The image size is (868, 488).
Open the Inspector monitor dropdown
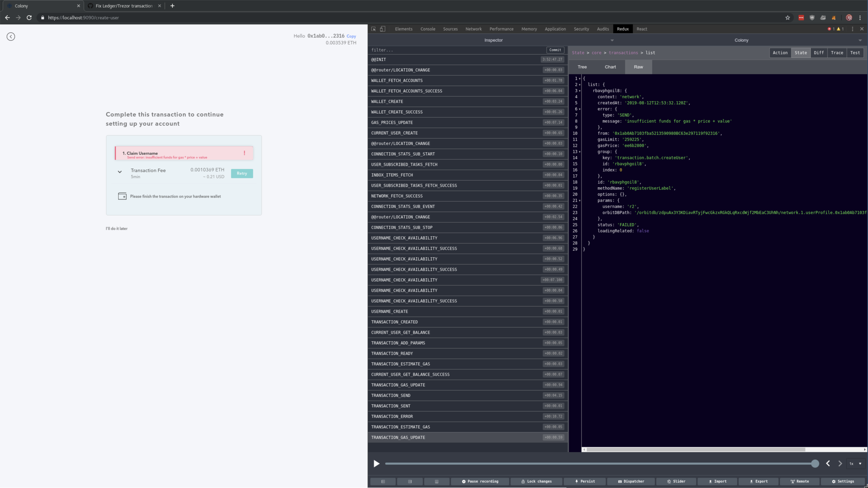(612, 40)
